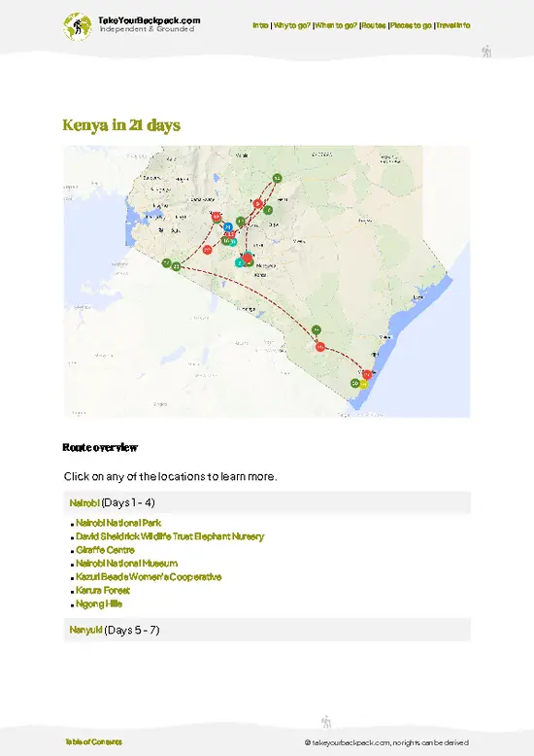
Task: Click the footer copyright notice text
Action: [x=386, y=742]
